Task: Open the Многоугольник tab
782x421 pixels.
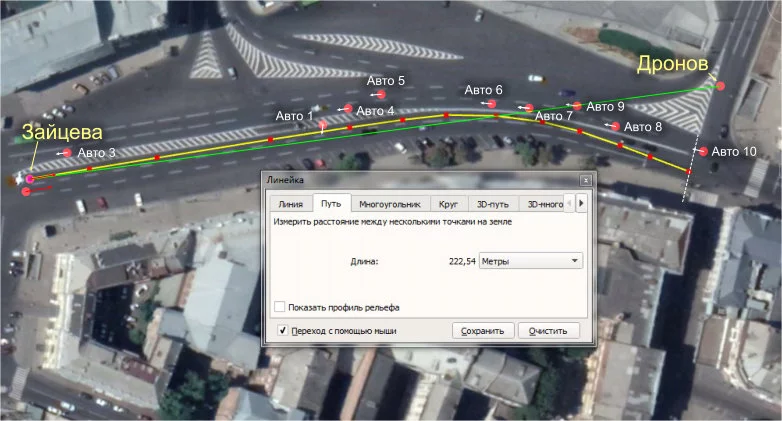Action: coord(390,204)
